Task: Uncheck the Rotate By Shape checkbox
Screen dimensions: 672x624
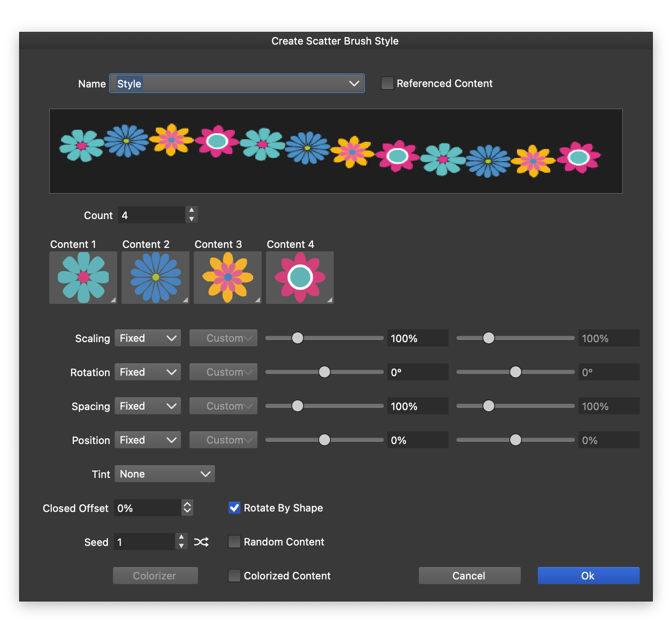Action: click(234, 508)
